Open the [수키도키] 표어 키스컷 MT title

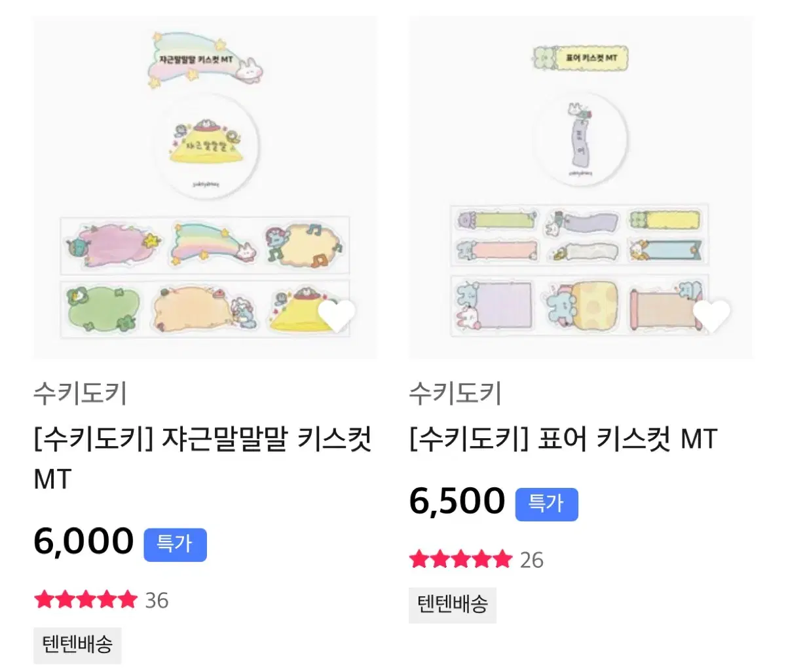coord(563,439)
